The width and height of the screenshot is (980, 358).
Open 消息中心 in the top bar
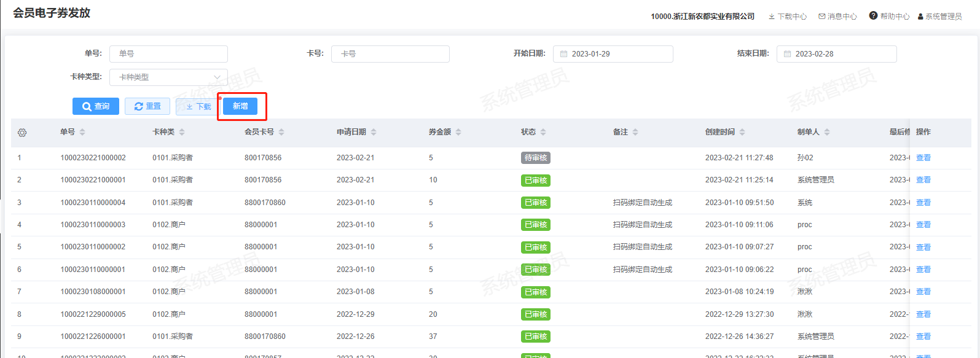click(837, 17)
